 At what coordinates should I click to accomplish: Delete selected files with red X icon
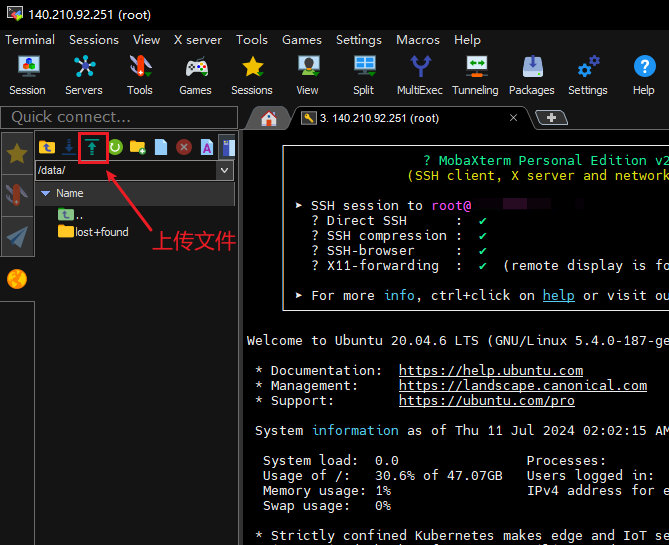[x=184, y=147]
